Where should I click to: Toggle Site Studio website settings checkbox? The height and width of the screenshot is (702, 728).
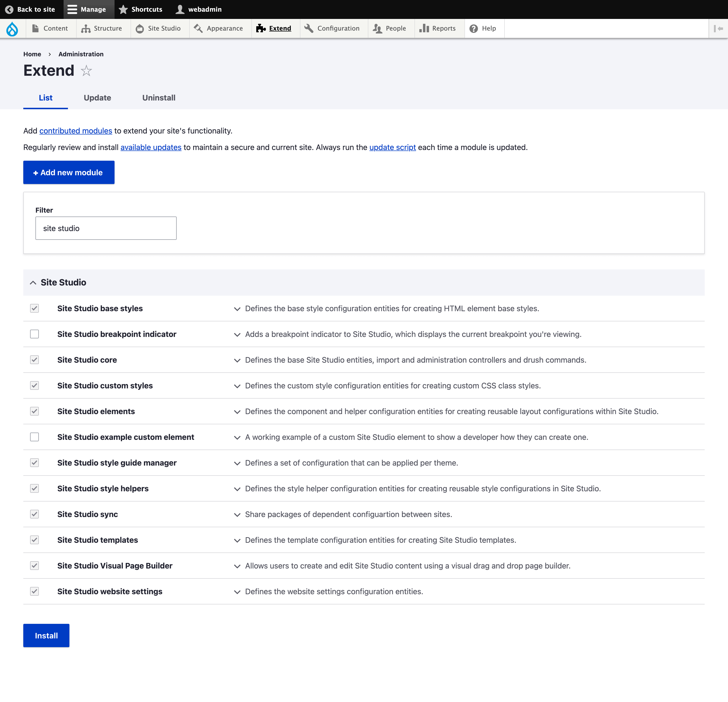(x=34, y=591)
